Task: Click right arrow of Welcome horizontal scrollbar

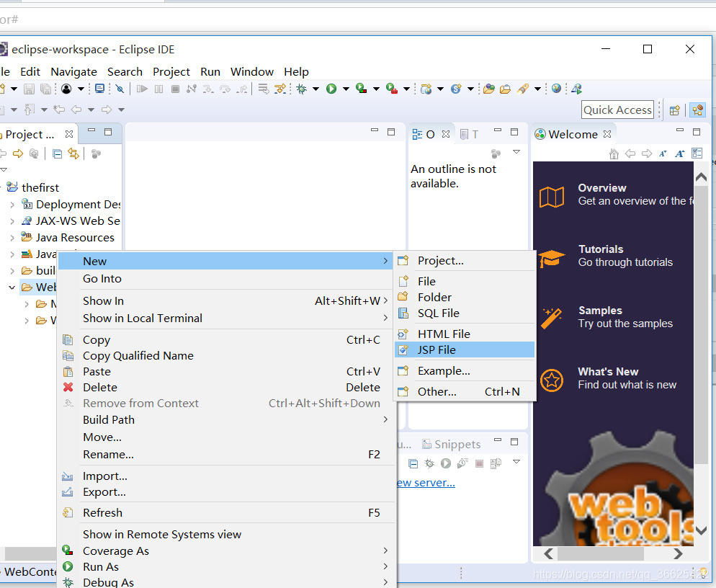Action: tap(678, 553)
